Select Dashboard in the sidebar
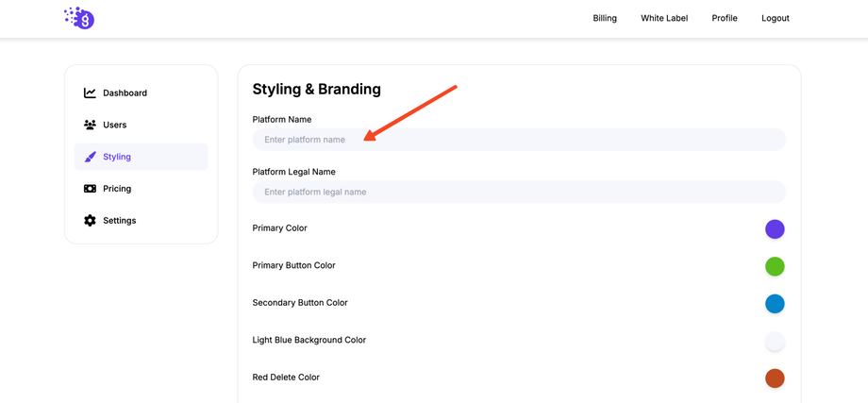The height and width of the screenshot is (403, 868). tap(125, 93)
